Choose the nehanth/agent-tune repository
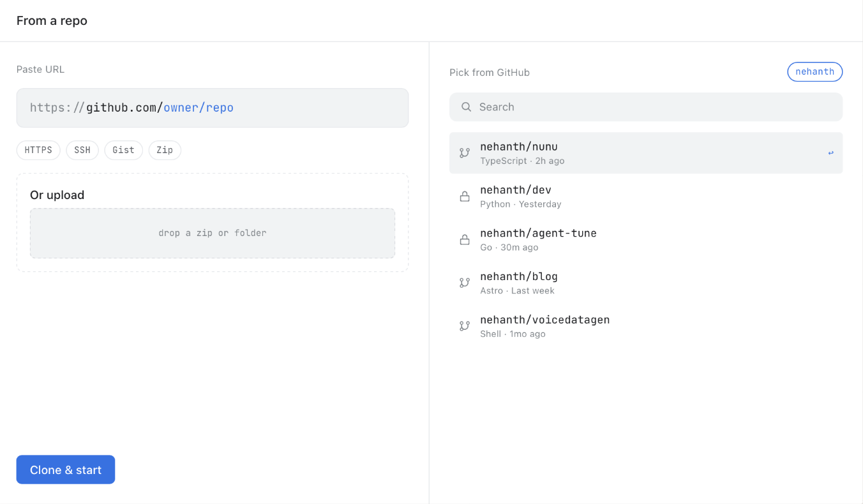863x504 pixels. tap(646, 240)
